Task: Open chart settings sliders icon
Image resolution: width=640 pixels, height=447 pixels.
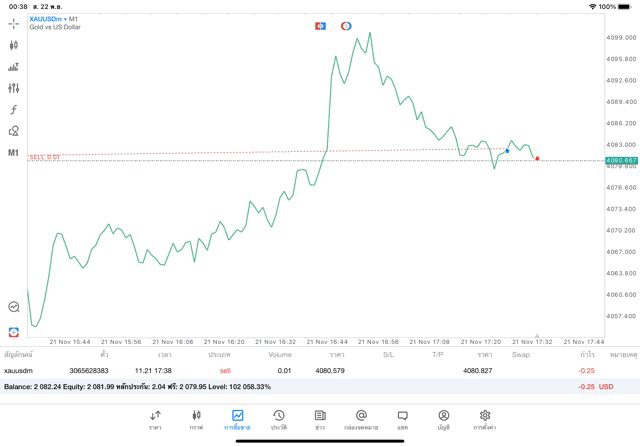Action: pos(14,88)
